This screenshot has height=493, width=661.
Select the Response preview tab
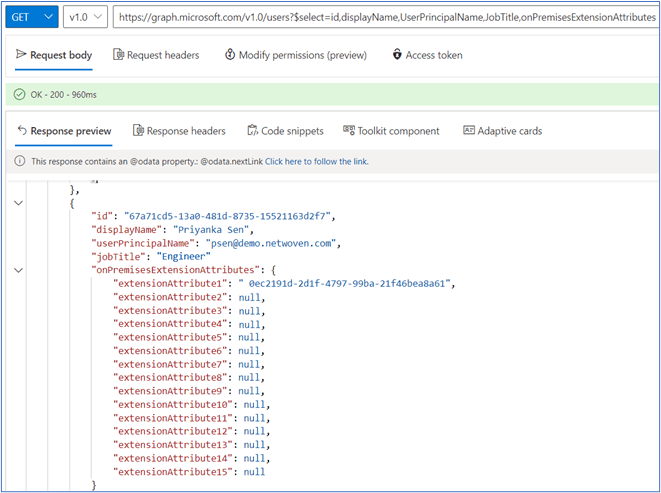[x=64, y=131]
